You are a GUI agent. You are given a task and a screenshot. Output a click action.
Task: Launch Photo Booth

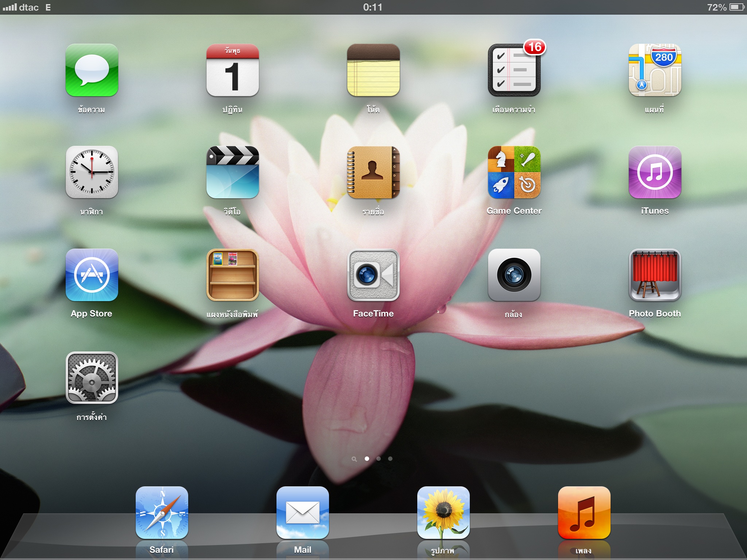pos(655,275)
